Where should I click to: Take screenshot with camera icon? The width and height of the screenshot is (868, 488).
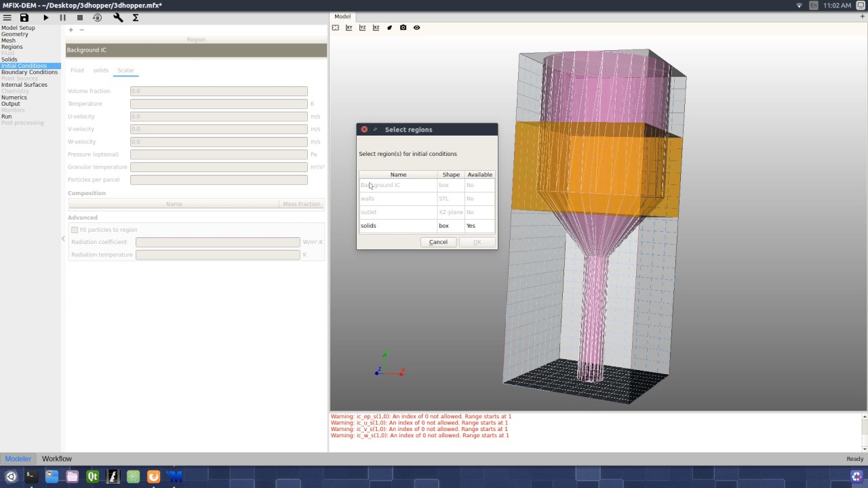[x=403, y=28]
